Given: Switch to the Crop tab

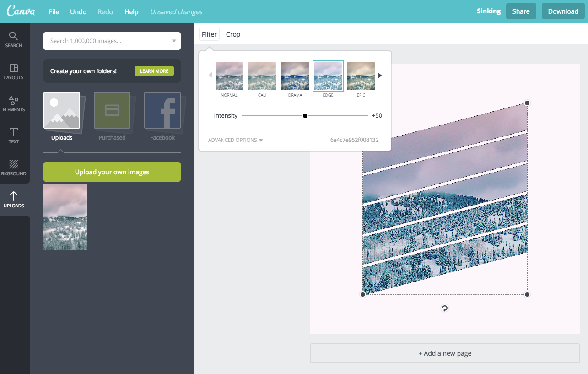Looking at the screenshot, I should [x=233, y=34].
